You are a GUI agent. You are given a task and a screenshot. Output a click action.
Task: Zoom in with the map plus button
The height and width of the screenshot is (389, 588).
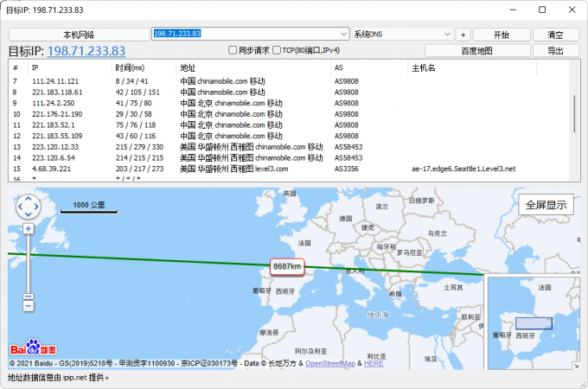29,228
